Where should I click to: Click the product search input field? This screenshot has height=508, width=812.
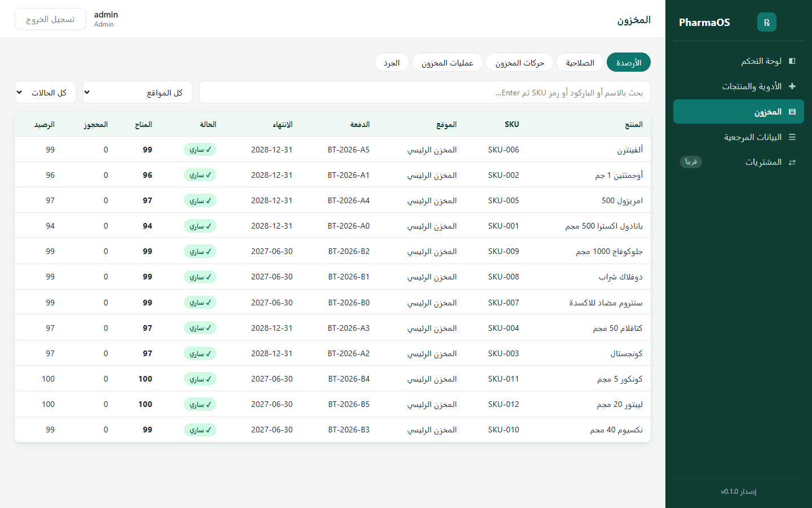(425, 93)
